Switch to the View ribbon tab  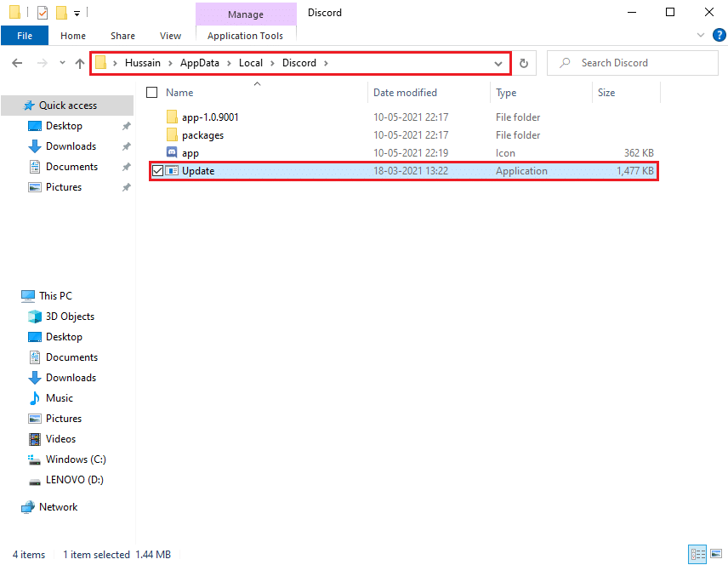(x=170, y=36)
